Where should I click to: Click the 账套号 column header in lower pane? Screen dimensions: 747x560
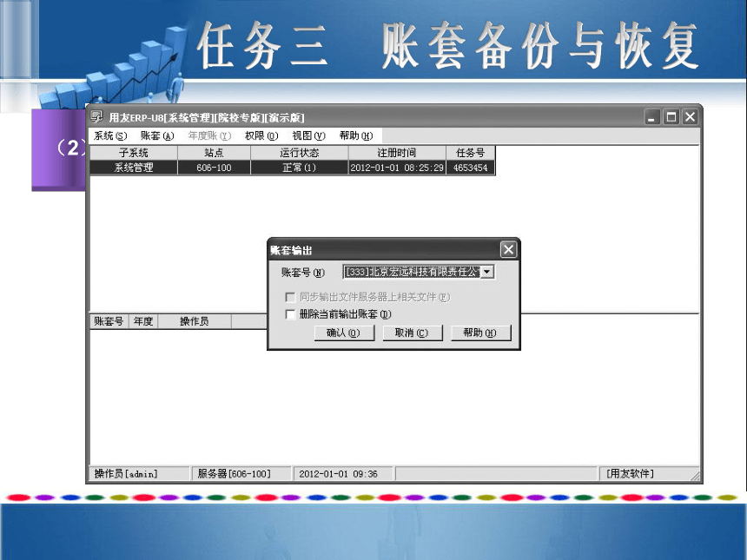(109, 321)
